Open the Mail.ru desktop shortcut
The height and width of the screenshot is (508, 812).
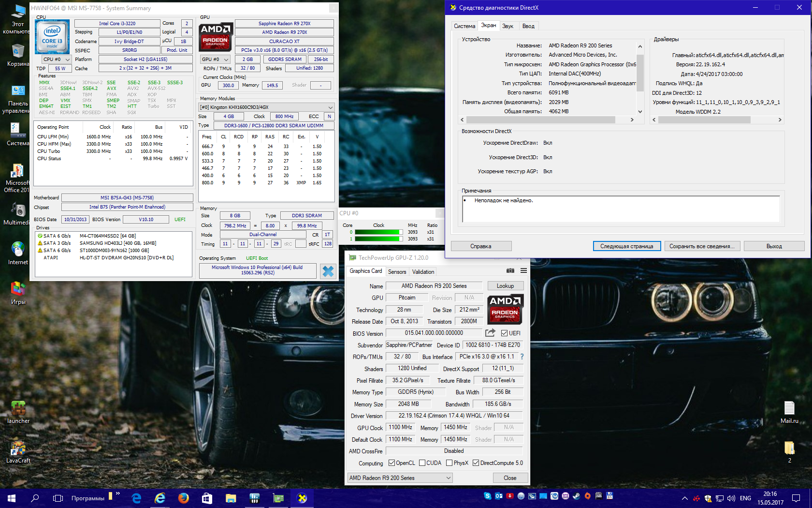[x=789, y=412]
